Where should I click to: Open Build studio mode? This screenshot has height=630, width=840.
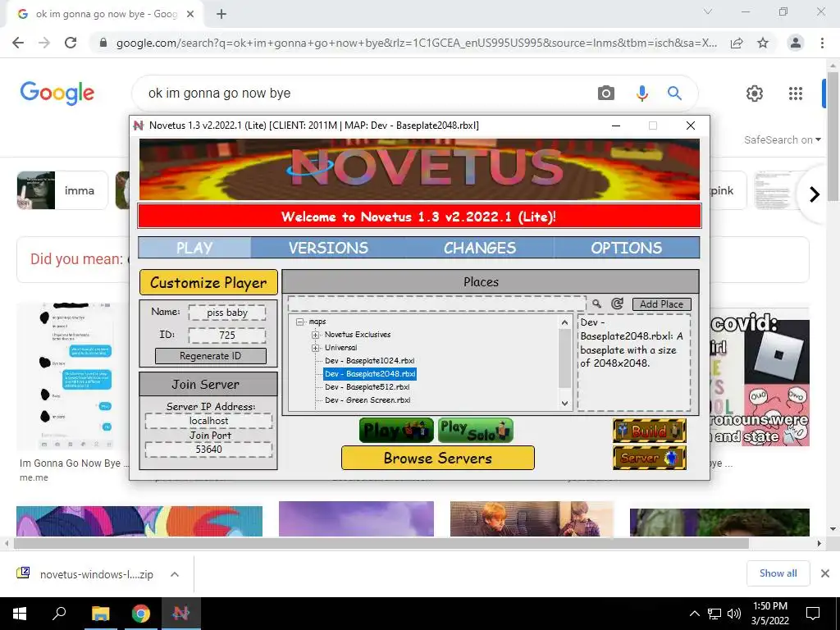coord(650,431)
